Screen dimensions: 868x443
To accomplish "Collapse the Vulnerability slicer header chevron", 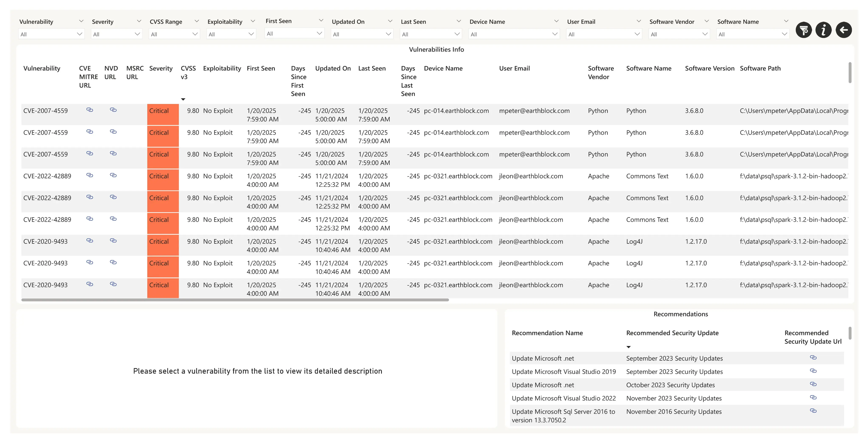I will click(81, 21).
